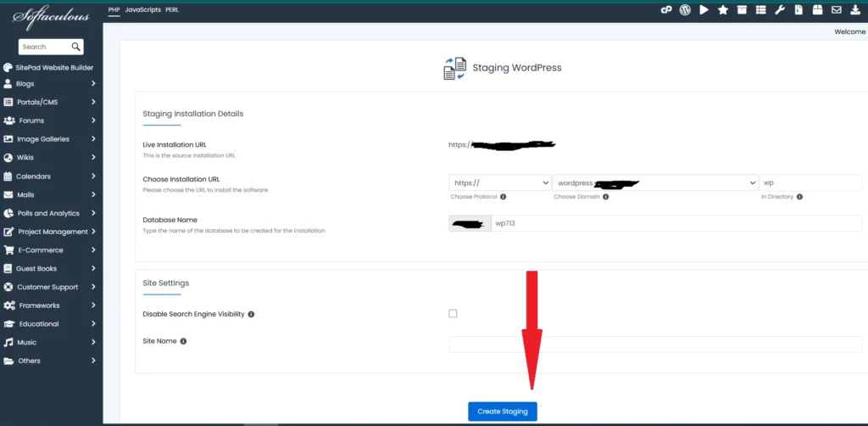Open the envelope email settings icon
868x426 pixels.
coord(837,10)
